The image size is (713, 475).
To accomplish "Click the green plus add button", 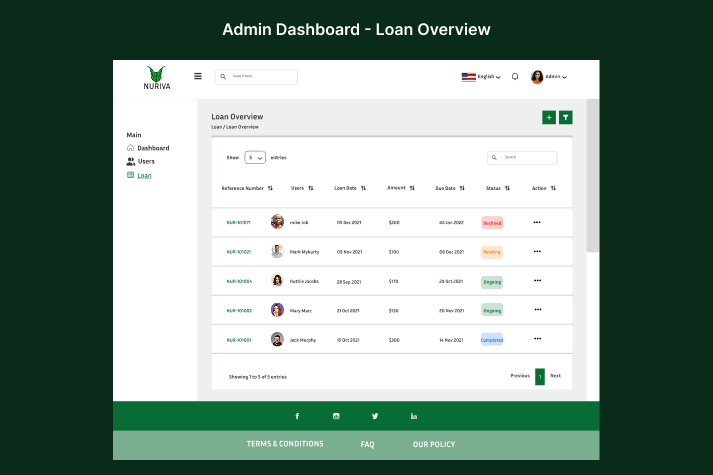I will (549, 117).
